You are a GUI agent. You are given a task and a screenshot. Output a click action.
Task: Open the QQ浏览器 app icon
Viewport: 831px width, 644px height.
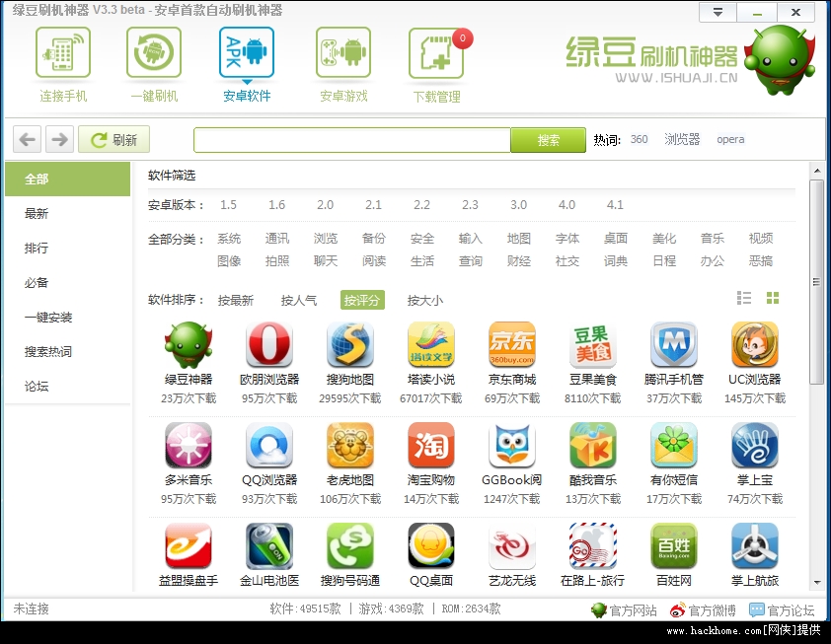(x=269, y=446)
